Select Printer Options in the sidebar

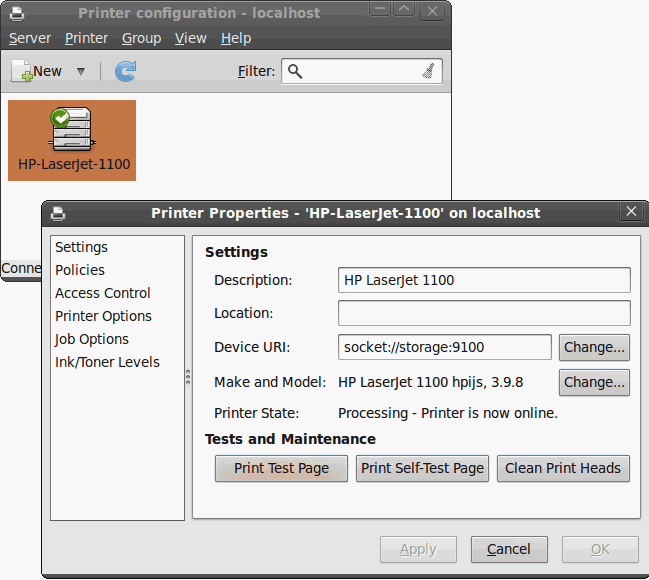[x=117, y=316]
